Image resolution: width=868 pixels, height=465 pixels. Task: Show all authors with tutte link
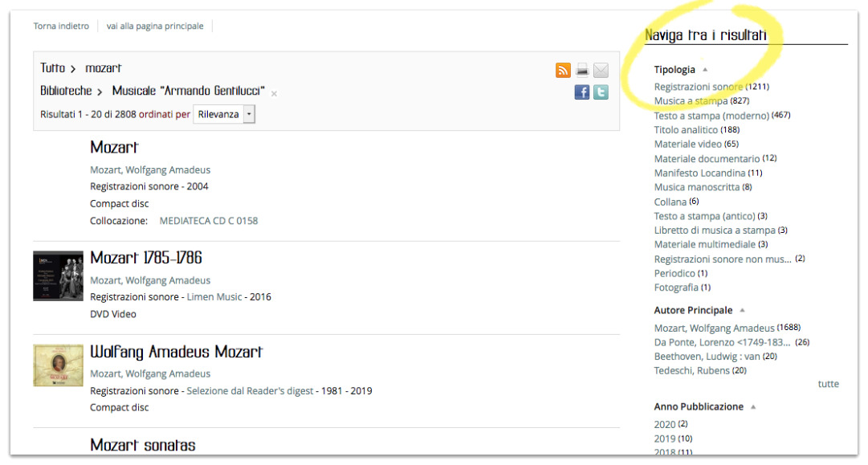coord(828,384)
